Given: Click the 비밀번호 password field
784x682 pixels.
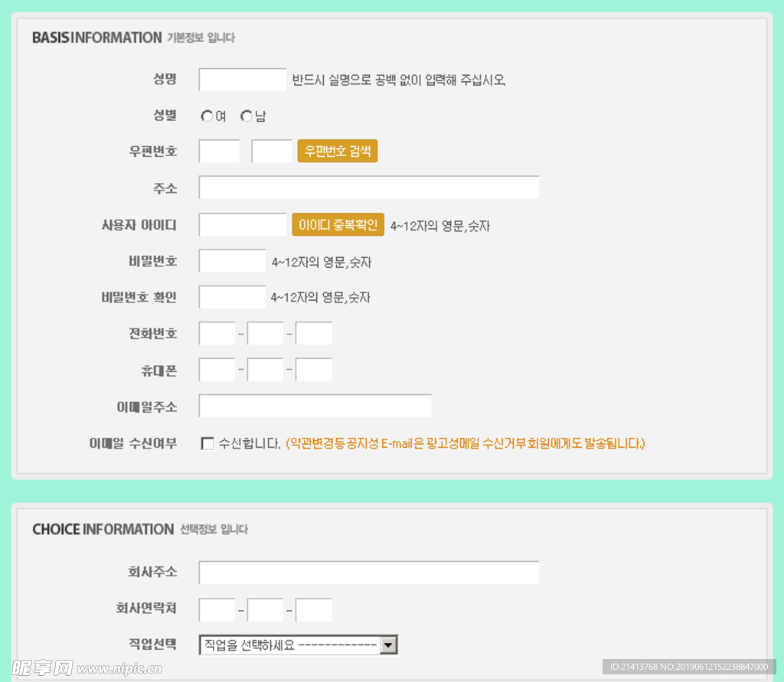Looking at the screenshot, I should (x=232, y=261).
